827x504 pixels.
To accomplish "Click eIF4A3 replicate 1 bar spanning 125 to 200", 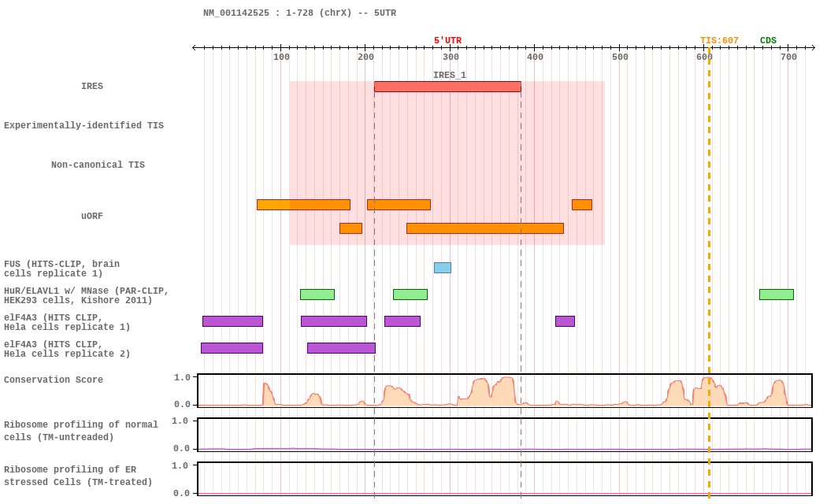I will coord(334,321).
